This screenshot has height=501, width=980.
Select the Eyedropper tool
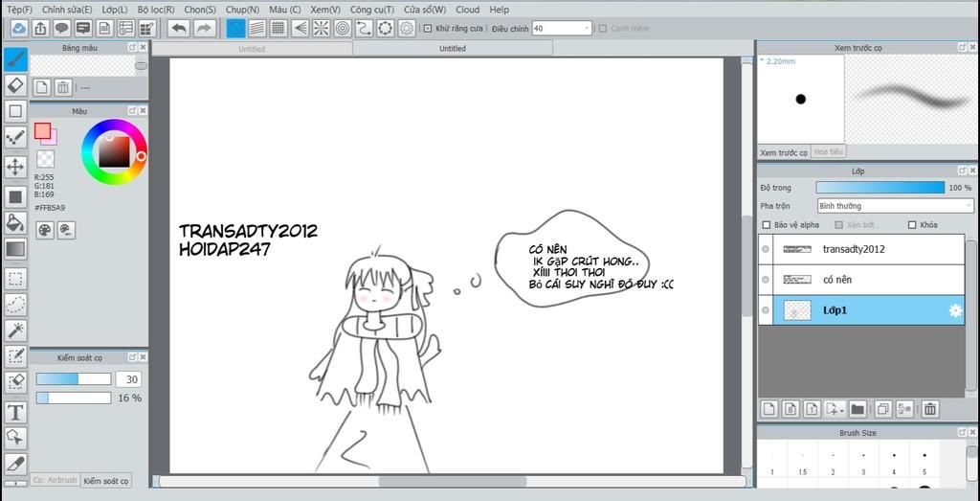click(x=15, y=464)
